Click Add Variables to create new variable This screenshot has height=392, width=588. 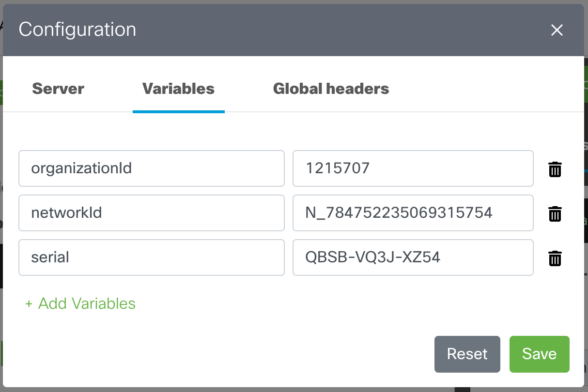(80, 303)
